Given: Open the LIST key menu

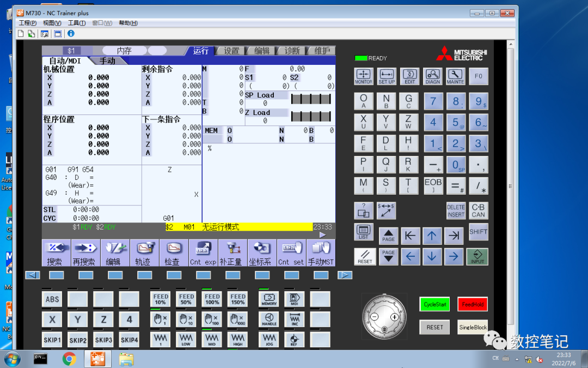Looking at the screenshot, I should coord(363,232).
